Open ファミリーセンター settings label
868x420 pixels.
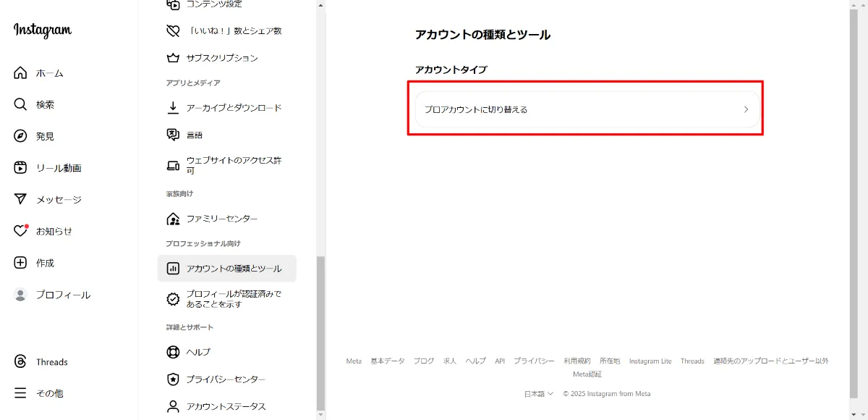coord(222,219)
